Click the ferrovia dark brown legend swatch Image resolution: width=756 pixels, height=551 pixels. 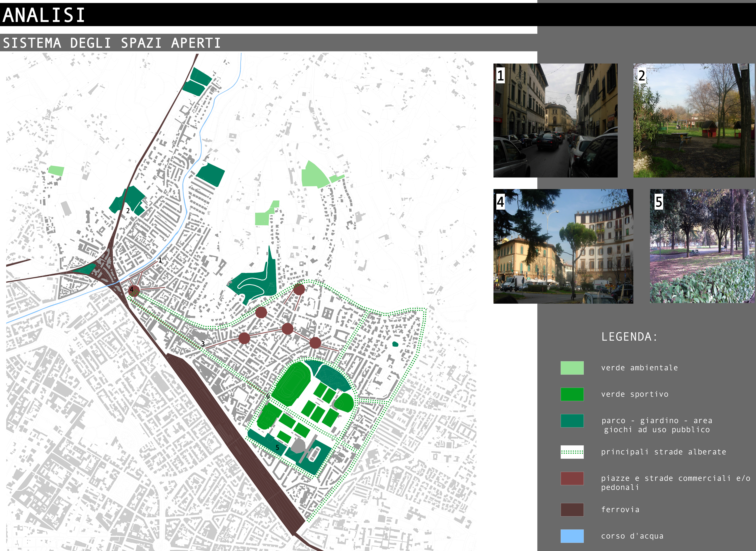tap(572, 509)
